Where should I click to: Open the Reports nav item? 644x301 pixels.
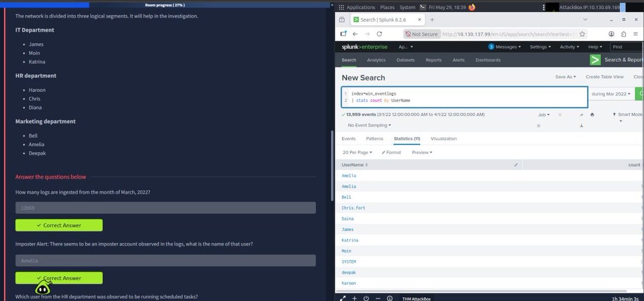[434, 60]
